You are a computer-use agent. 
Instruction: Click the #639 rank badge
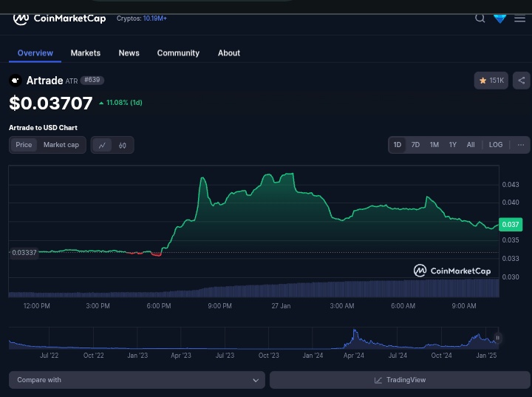coord(92,80)
